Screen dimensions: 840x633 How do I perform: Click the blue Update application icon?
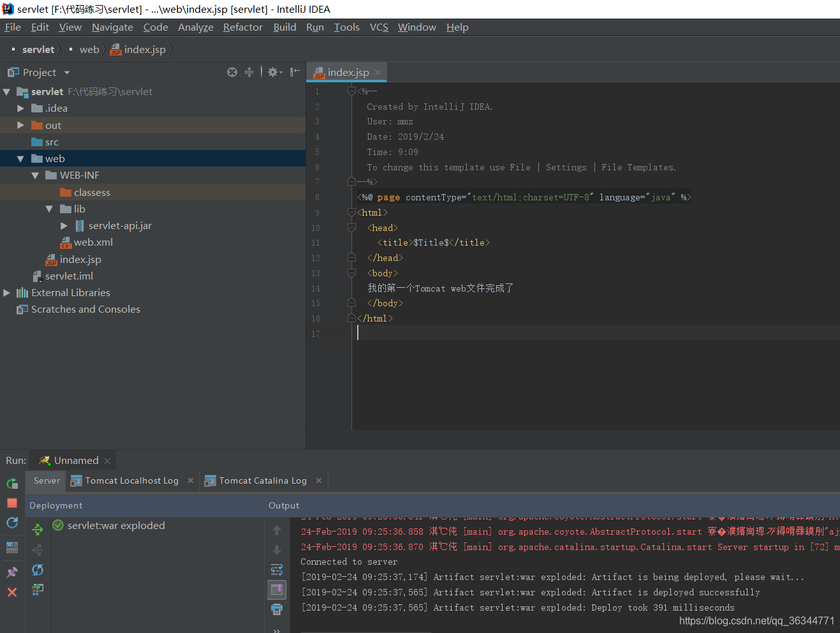(12, 523)
